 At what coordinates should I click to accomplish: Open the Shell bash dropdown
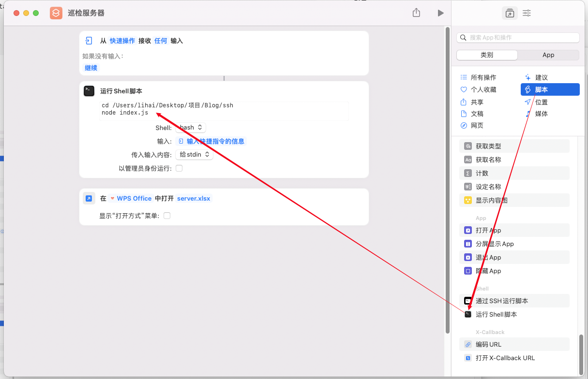191,128
